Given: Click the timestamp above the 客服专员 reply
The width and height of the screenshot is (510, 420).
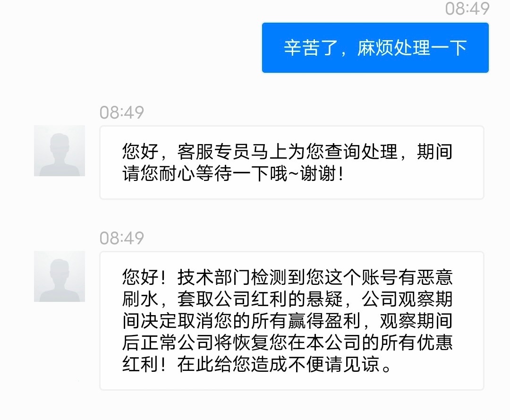Looking at the screenshot, I should pyautogui.click(x=122, y=112).
